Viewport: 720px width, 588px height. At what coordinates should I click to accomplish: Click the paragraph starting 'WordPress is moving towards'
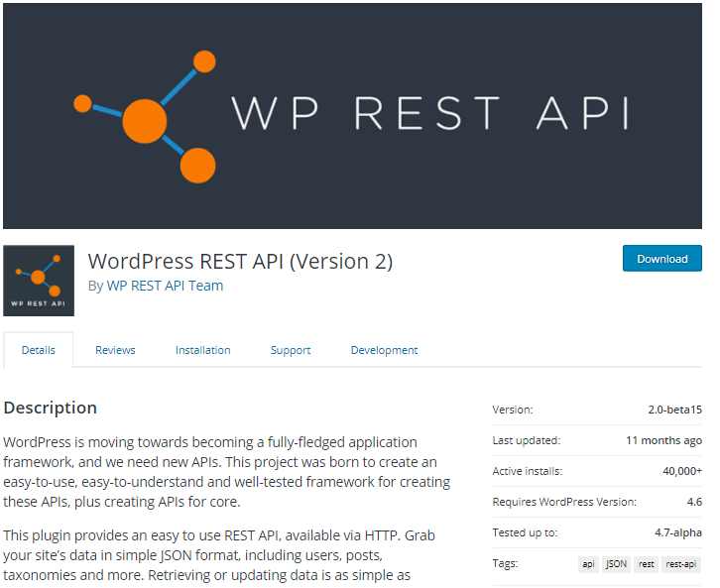[x=227, y=472]
